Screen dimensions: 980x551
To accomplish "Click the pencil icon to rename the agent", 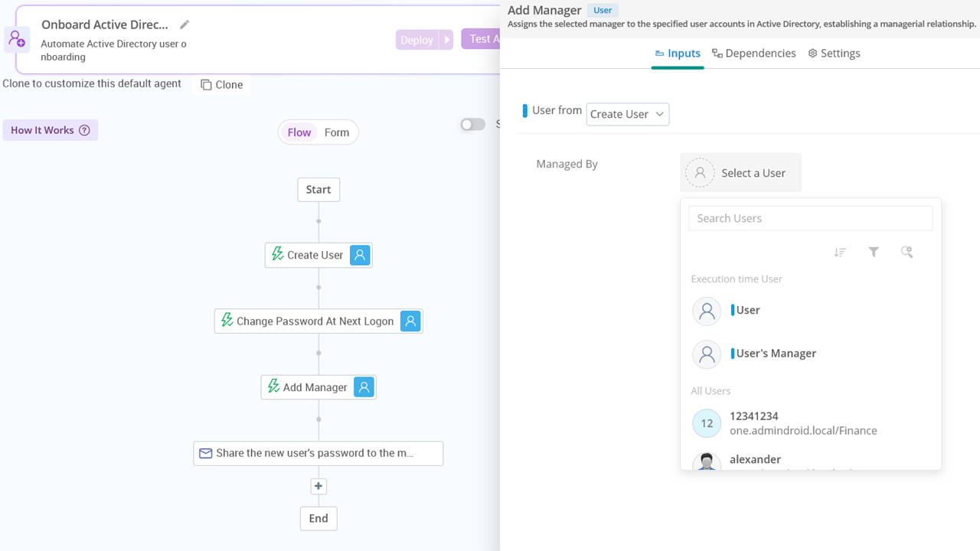I will click(184, 24).
